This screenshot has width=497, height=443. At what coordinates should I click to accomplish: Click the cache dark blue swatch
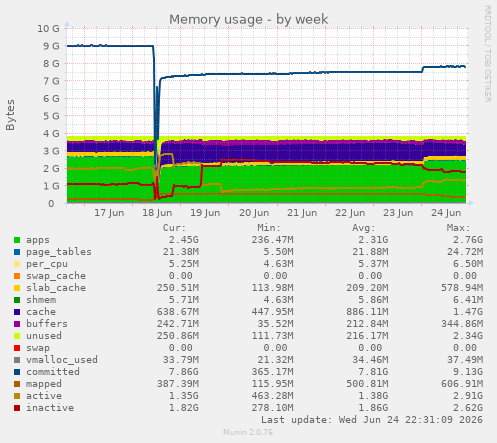(x=17, y=312)
